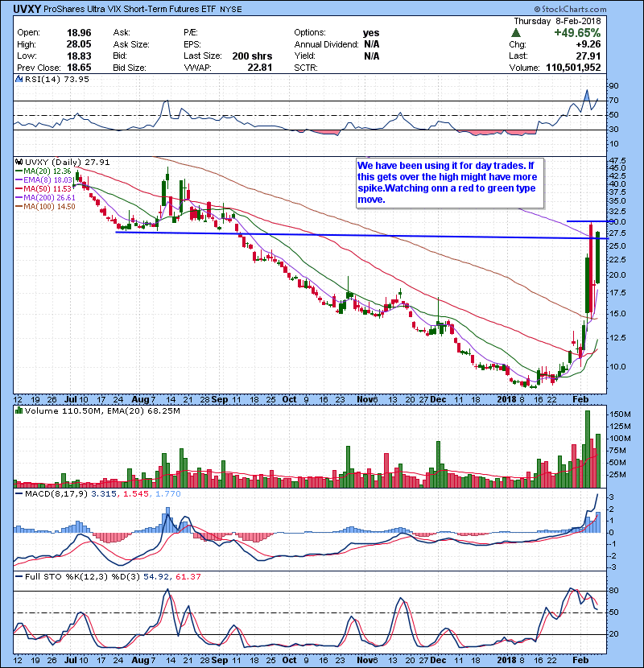The width and height of the screenshot is (644, 668).
Task: Click the Annual Dividend N/A value
Action: pyautogui.click(x=372, y=44)
